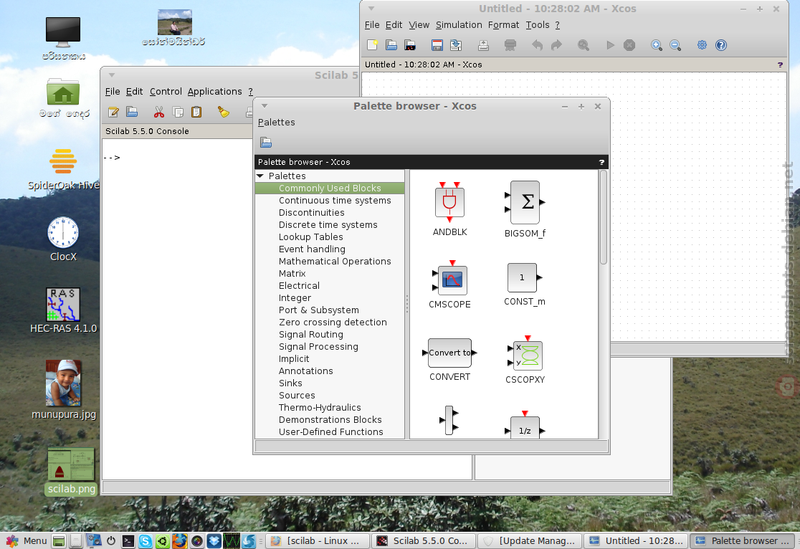
Task: Click New diagram icon in Xcos toolbar
Action: [x=372, y=45]
